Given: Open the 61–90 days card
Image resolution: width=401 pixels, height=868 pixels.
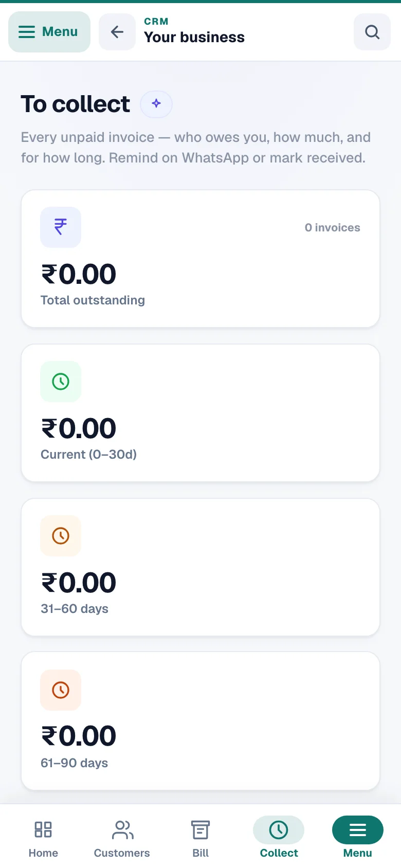Looking at the screenshot, I should [x=200, y=721].
